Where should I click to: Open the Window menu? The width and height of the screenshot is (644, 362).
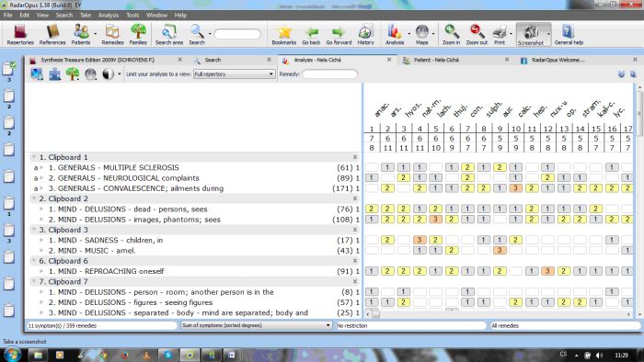coord(156,16)
